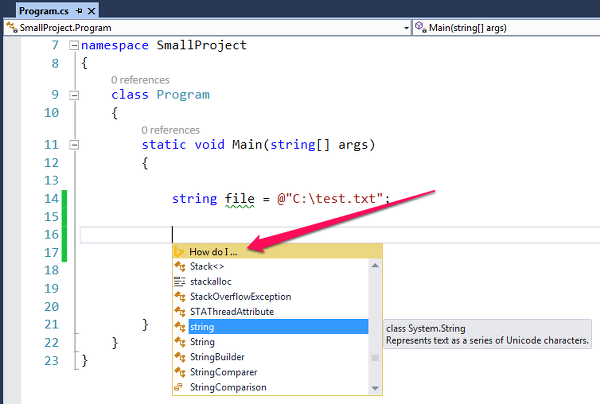Click the Bing icon beside 'How do I'
Image resolution: width=600 pixels, height=404 pixels.
[x=179, y=252]
